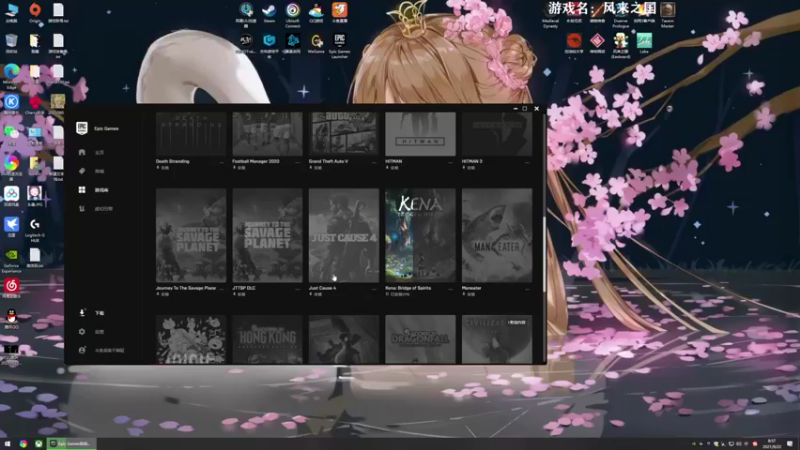Image resolution: width=800 pixels, height=450 pixels.
Task: Click the Grand Theft Auto V title text
Action: coord(329,161)
